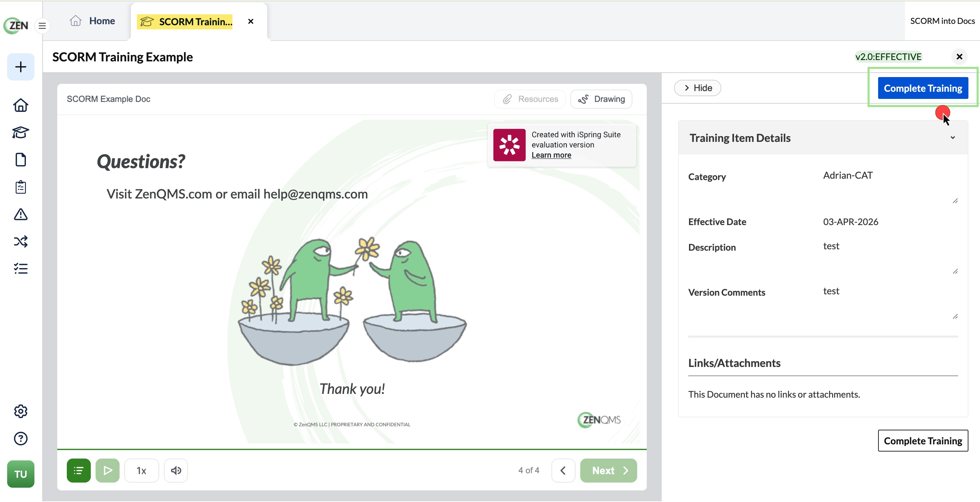Switch to the Home tab
Image resolution: width=980 pixels, height=502 pixels.
pos(92,21)
